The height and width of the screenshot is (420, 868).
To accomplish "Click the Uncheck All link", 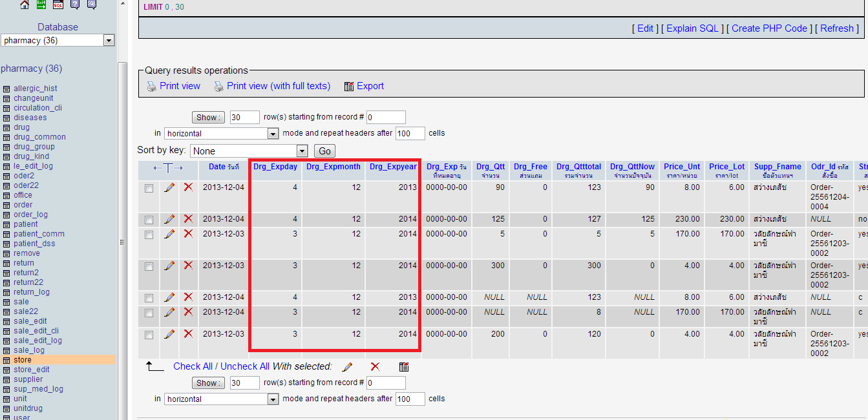I will (x=245, y=366).
